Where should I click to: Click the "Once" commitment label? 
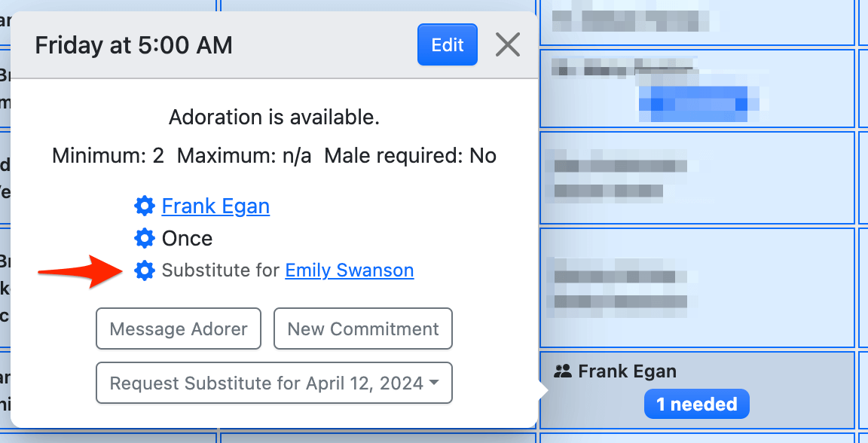point(187,239)
